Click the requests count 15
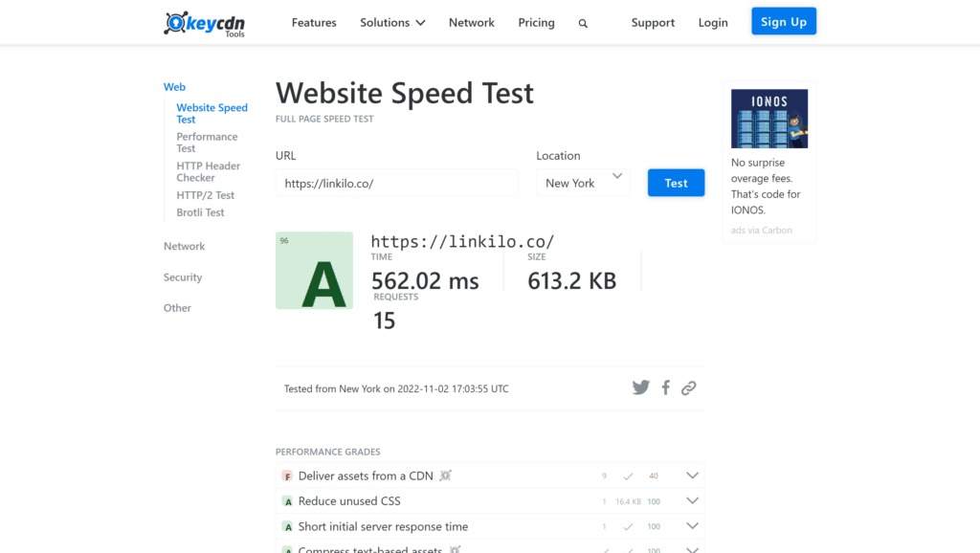The image size is (980, 553). point(385,321)
